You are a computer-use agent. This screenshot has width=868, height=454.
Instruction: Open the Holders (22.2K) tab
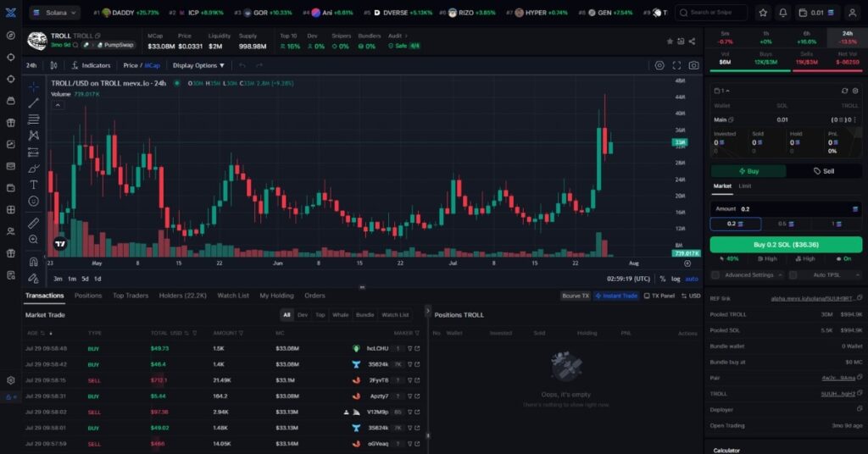pos(183,296)
